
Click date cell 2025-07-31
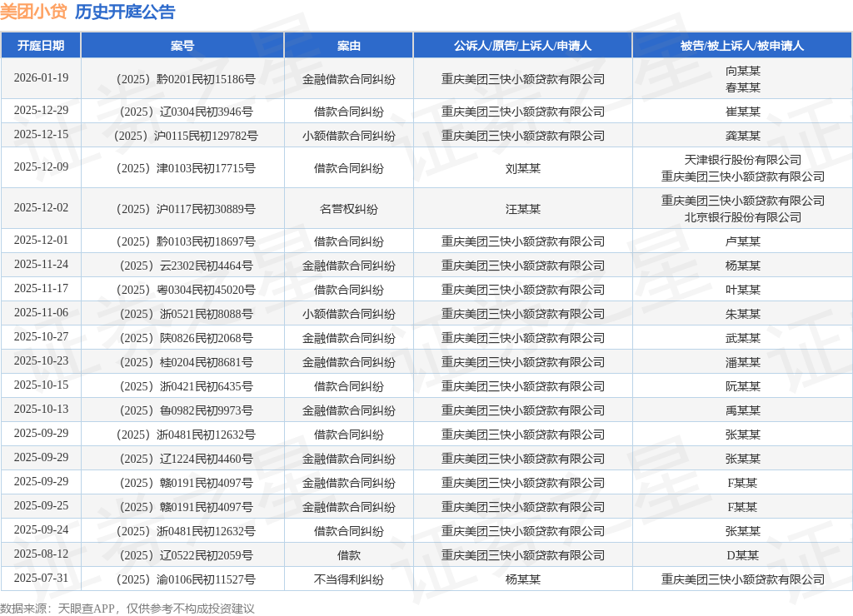coord(42,578)
